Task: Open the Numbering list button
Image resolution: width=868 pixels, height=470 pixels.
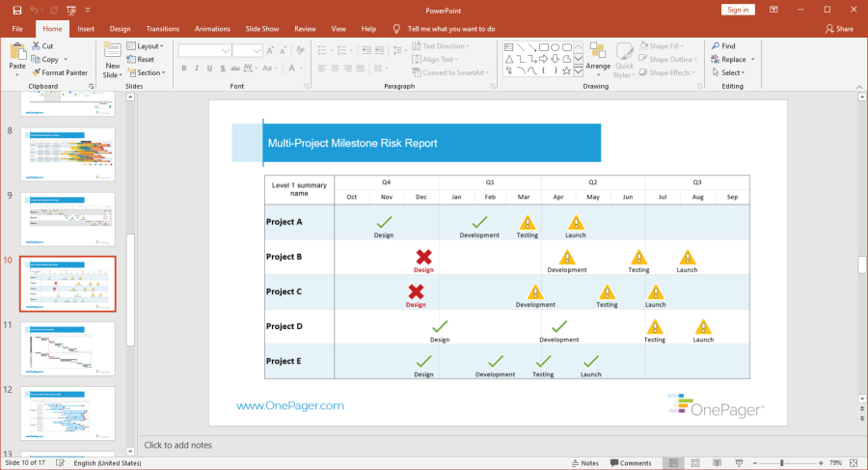Action: (343, 51)
